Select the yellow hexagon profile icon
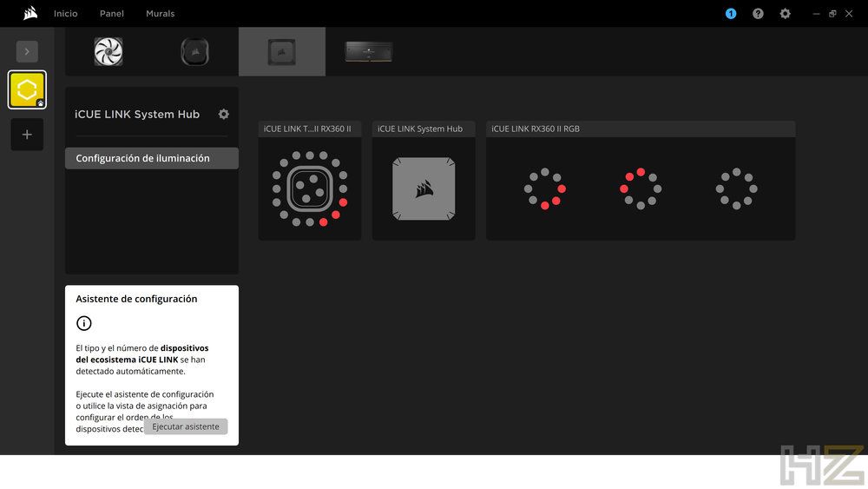 tap(27, 89)
